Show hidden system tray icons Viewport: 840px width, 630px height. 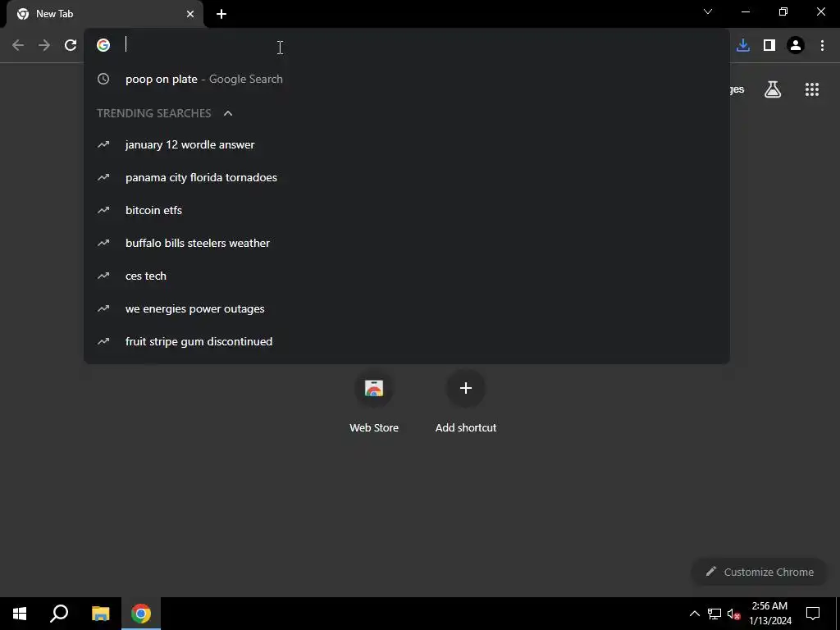pyautogui.click(x=694, y=614)
